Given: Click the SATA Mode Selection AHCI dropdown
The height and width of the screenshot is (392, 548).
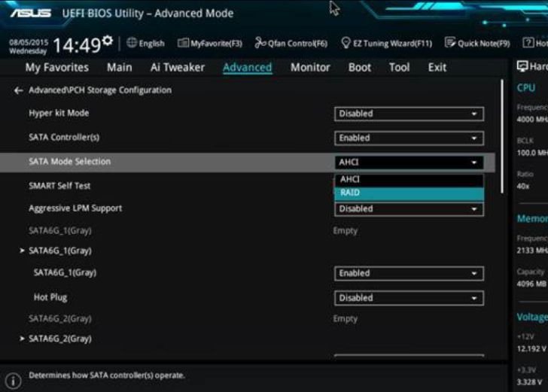Looking at the screenshot, I should (x=409, y=163).
